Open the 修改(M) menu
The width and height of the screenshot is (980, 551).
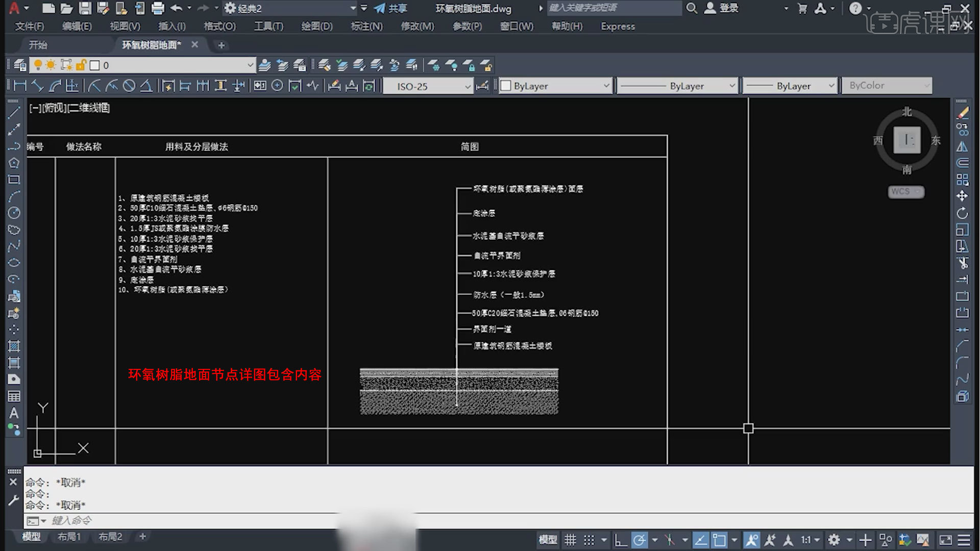point(417,26)
